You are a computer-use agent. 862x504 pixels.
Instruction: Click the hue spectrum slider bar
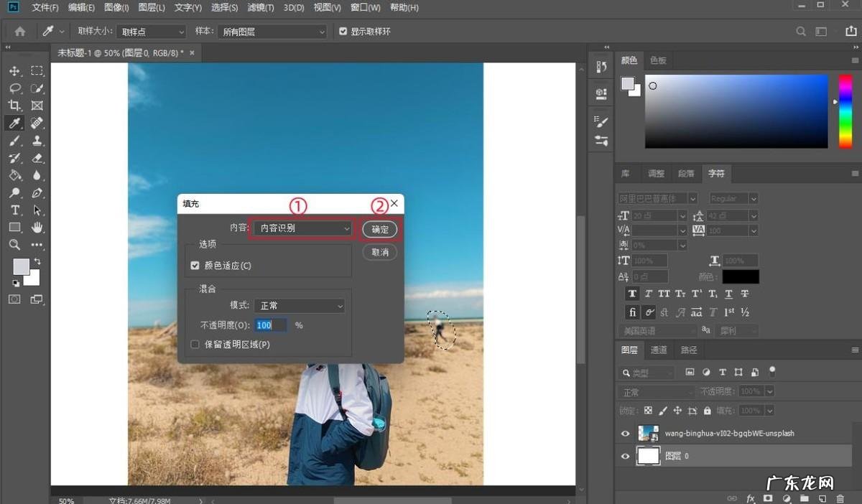coord(845,111)
